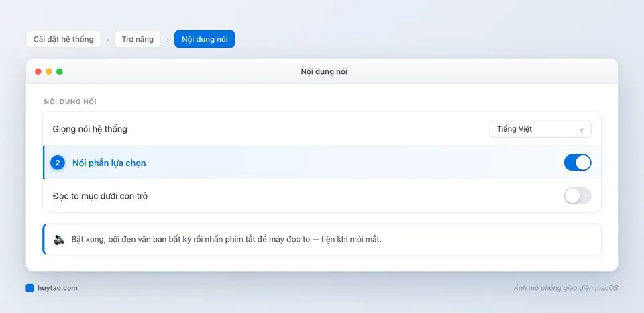Image resolution: width=644 pixels, height=313 pixels.
Task: Click the Nội dung nói window title
Action: coord(324,72)
